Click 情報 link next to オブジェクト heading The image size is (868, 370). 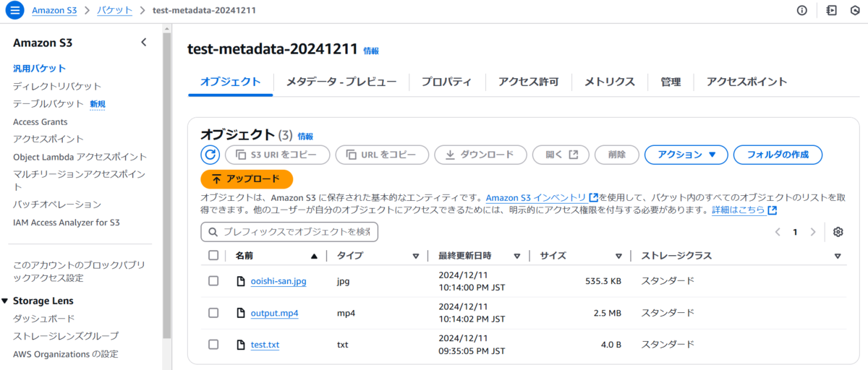305,136
